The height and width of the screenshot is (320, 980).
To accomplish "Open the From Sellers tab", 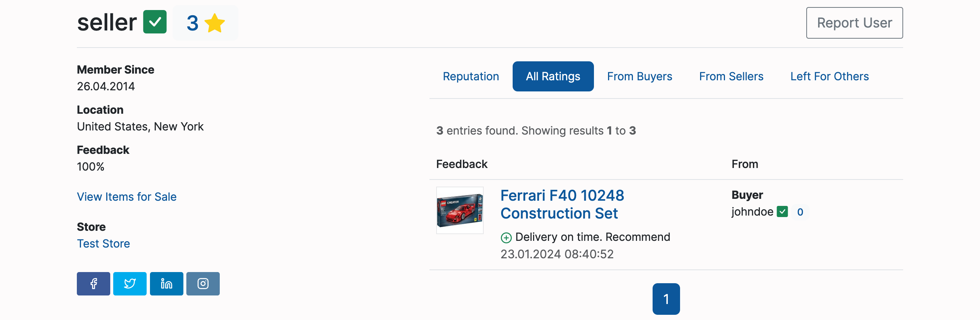I will (731, 77).
